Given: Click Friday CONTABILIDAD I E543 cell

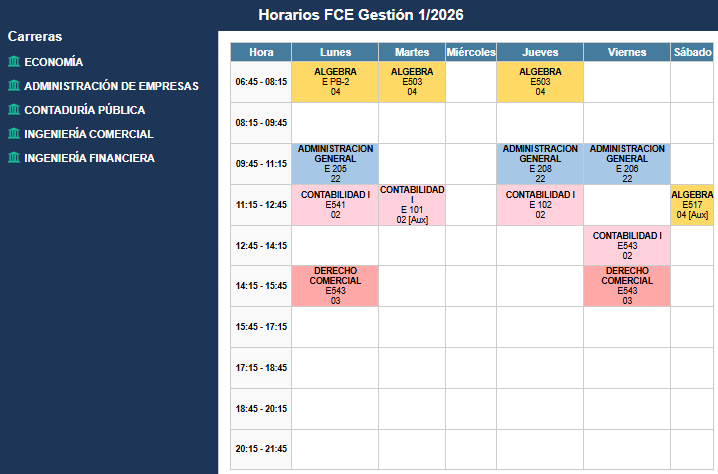Looking at the screenshot, I should coord(626,246).
